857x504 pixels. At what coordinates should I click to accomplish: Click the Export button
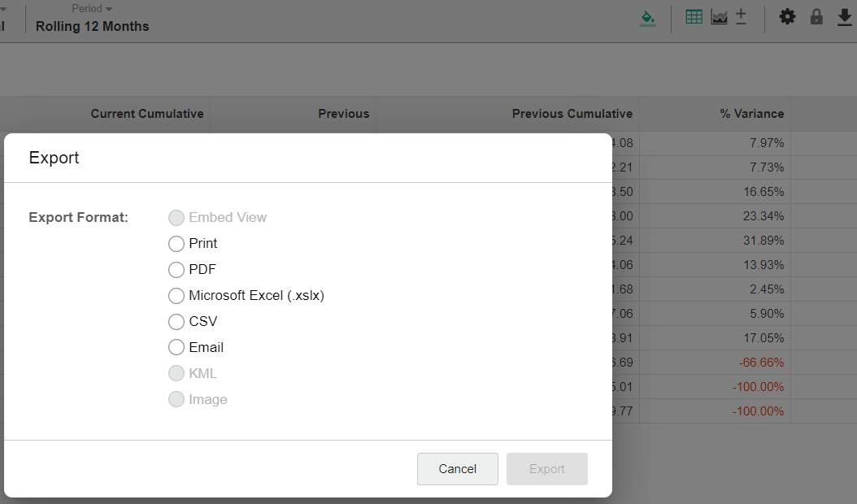click(x=546, y=469)
